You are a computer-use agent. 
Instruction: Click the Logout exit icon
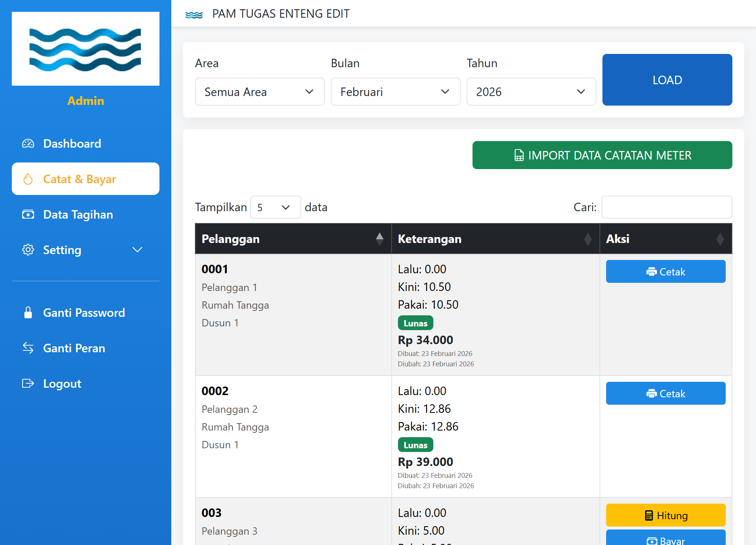[x=28, y=384]
